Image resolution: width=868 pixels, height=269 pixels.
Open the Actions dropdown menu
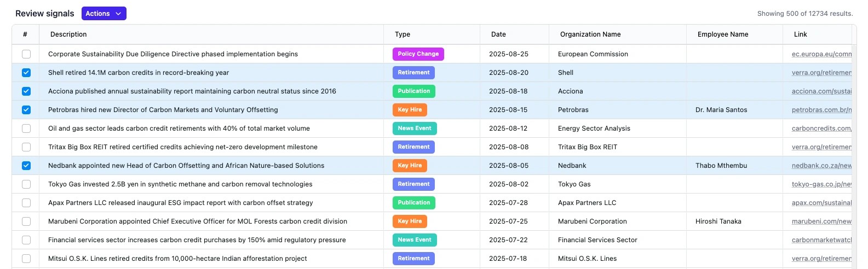pyautogui.click(x=104, y=14)
